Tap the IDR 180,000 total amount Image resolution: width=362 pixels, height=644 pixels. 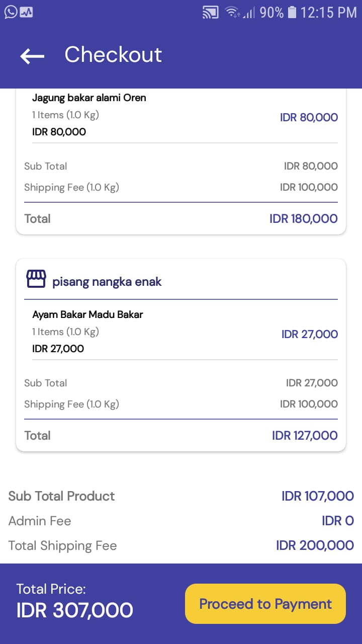tap(303, 219)
